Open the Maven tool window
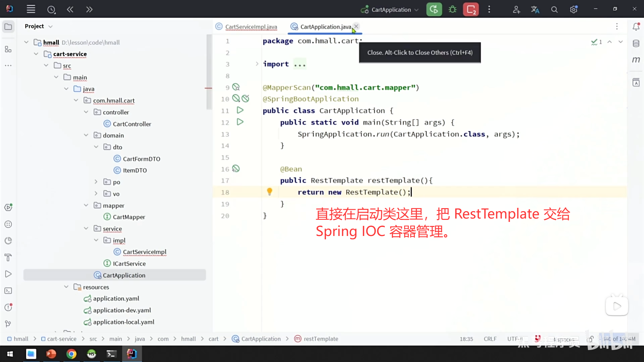644x362 pixels. pos(636,60)
